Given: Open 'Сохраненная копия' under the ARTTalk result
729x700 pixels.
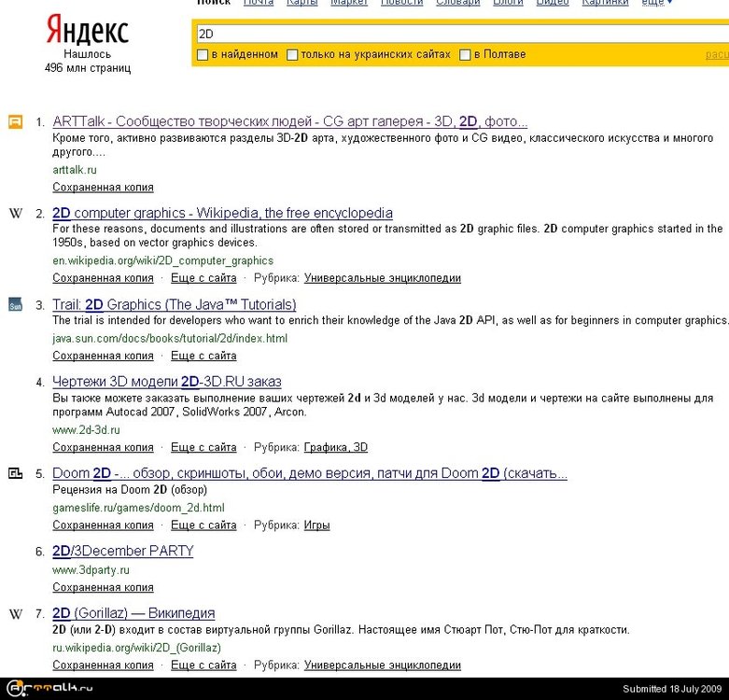Looking at the screenshot, I should (103, 188).
